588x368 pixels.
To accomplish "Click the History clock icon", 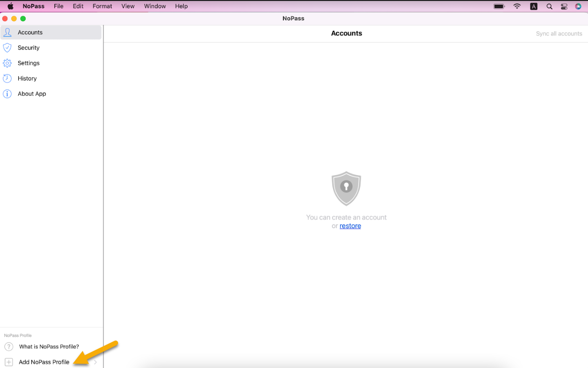I will point(7,79).
